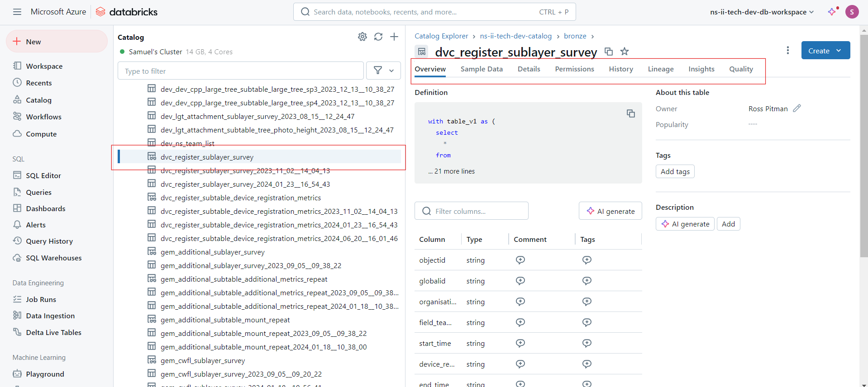Copy the table name dvc_register_sublayer_survey
The width and height of the screenshot is (868, 387).
pyautogui.click(x=609, y=52)
